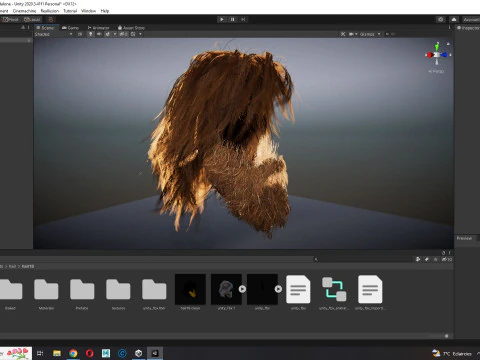This screenshot has width=480, height=360.
Task: Toggle 2D view mode in Scene toolbar
Action: [80, 34]
